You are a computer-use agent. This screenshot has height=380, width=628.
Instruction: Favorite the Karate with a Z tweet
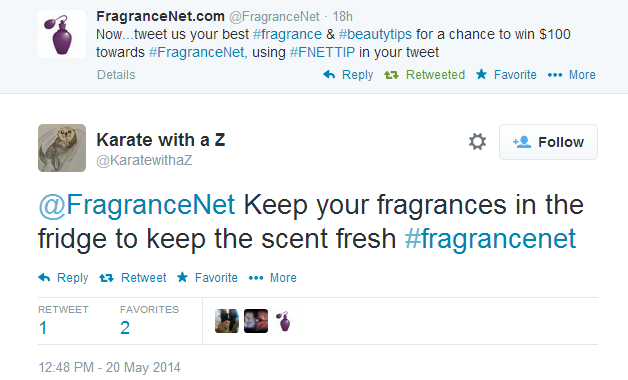(x=207, y=277)
